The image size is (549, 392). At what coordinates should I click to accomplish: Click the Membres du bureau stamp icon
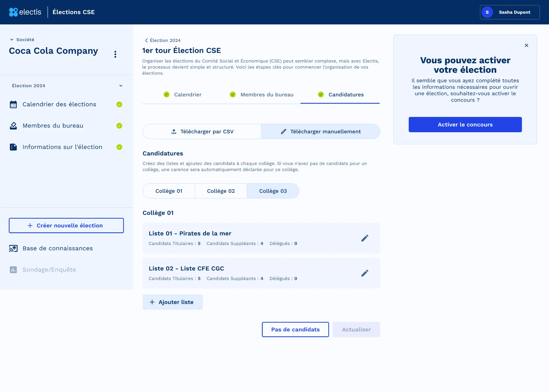coord(13,126)
